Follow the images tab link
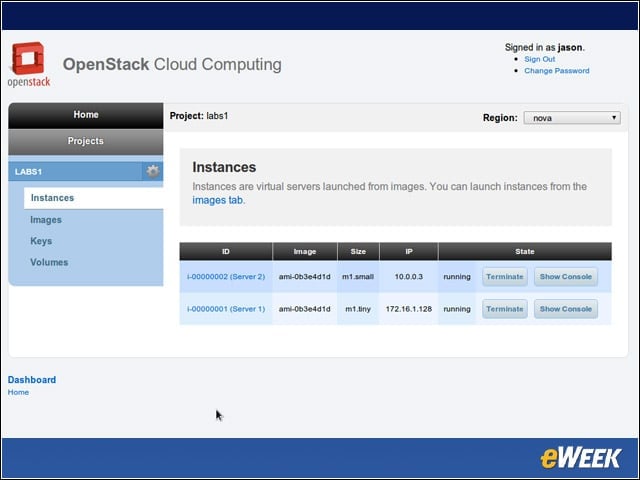640x480 pixels. [218, 200]
